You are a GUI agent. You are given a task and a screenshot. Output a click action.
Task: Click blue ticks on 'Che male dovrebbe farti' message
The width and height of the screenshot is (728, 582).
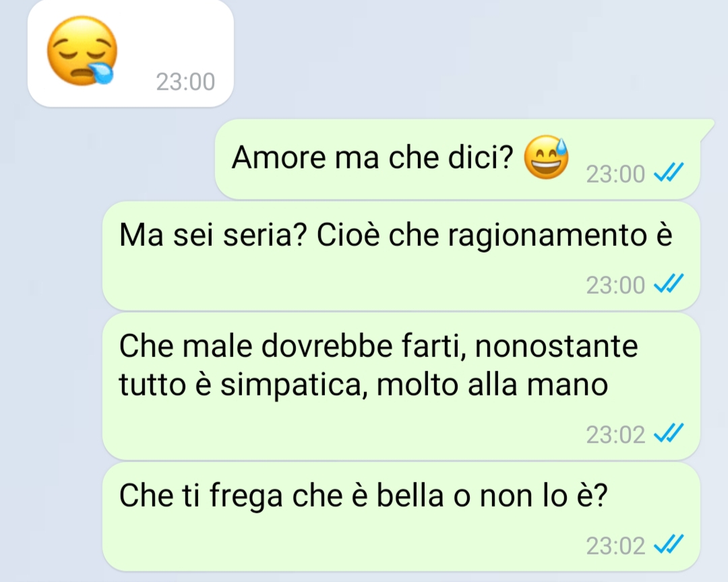669,434
